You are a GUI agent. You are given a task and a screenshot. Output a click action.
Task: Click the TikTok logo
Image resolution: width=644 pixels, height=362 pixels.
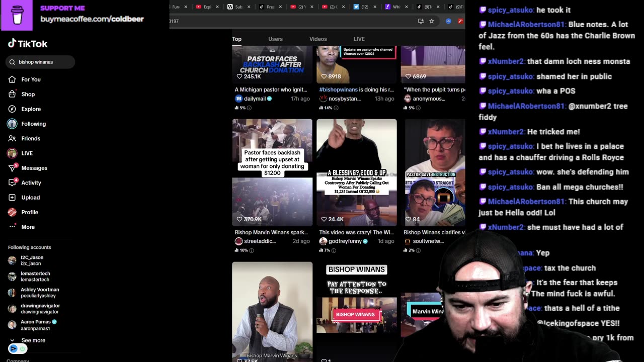point(28,44)
